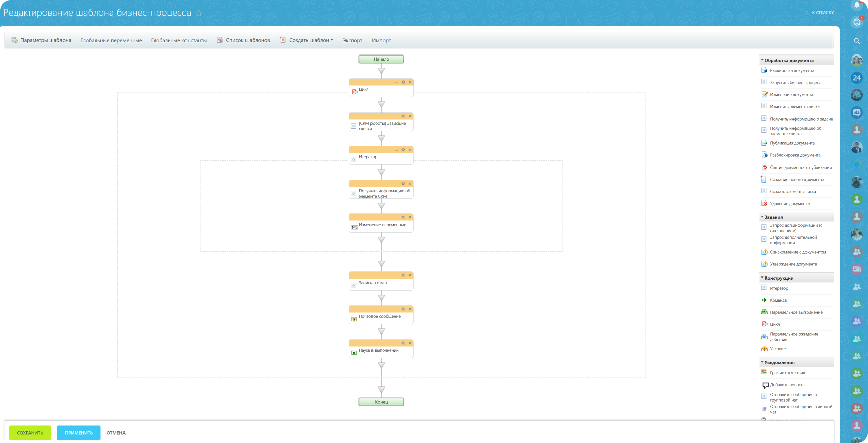Click the search magnifier in right sidebar
The width and height of the screenshot is (868, 443).
[857, 41]
